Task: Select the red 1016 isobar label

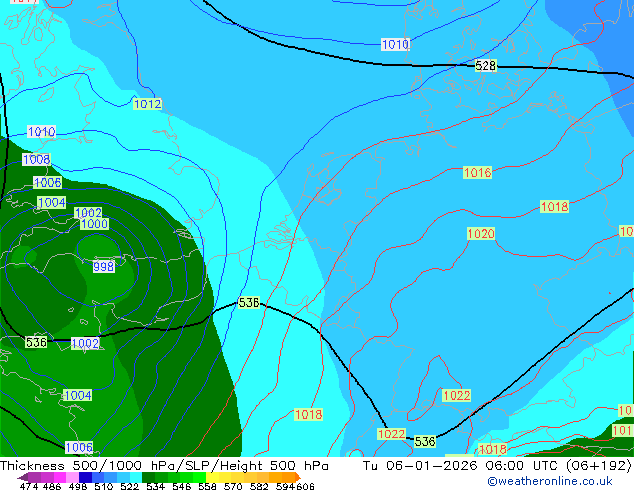Action: pyautogui.click(x=478, y=173)
